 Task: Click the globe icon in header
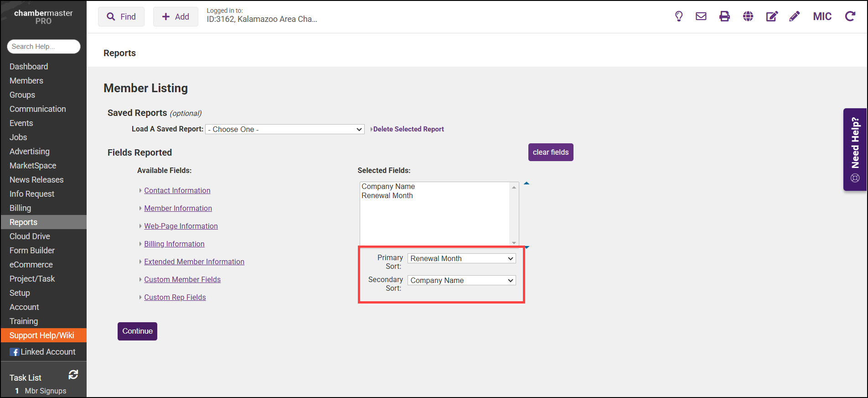tap(748, 16)
